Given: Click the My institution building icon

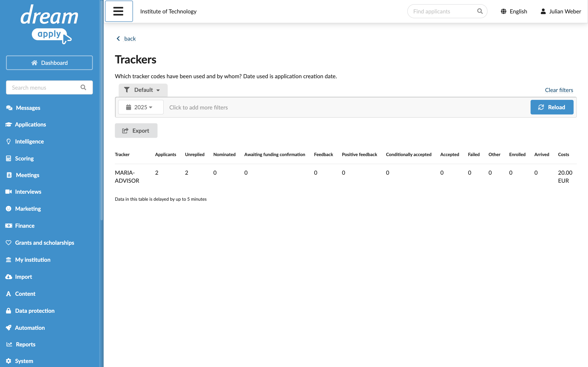Looking at the screenshot, I should (8, 260).
